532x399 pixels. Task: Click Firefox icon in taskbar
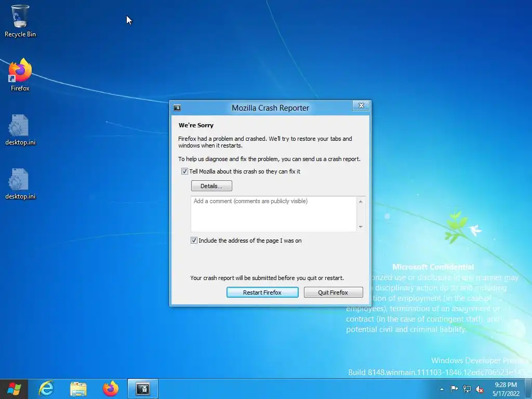[111, 389]
